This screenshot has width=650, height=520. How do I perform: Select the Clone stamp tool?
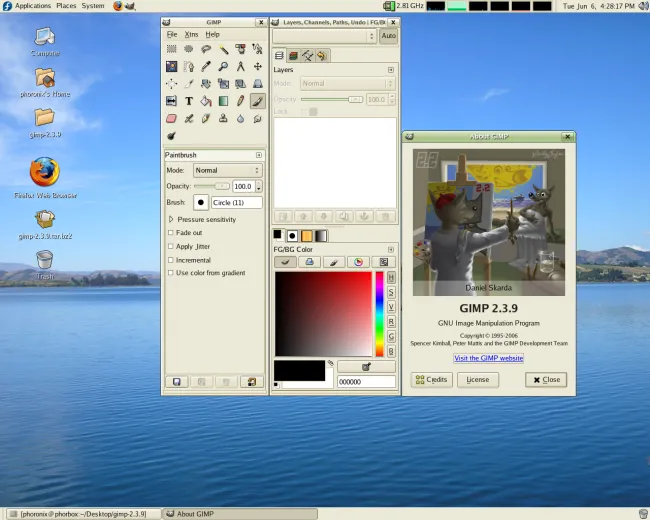click(223, 119)
